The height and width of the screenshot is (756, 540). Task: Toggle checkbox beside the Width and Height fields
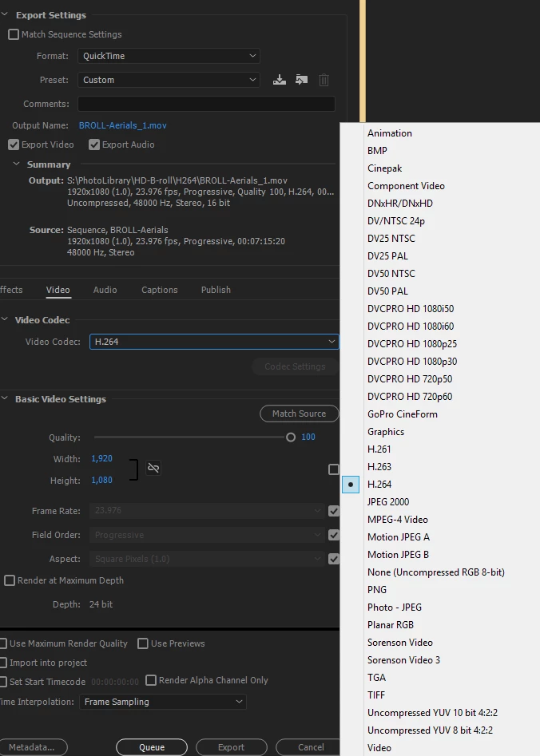[333, 469]
